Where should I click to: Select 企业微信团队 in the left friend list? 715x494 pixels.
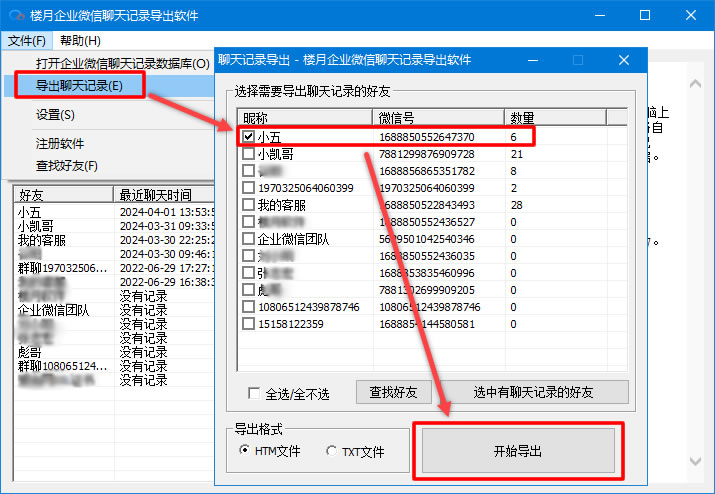click(53, 310)
